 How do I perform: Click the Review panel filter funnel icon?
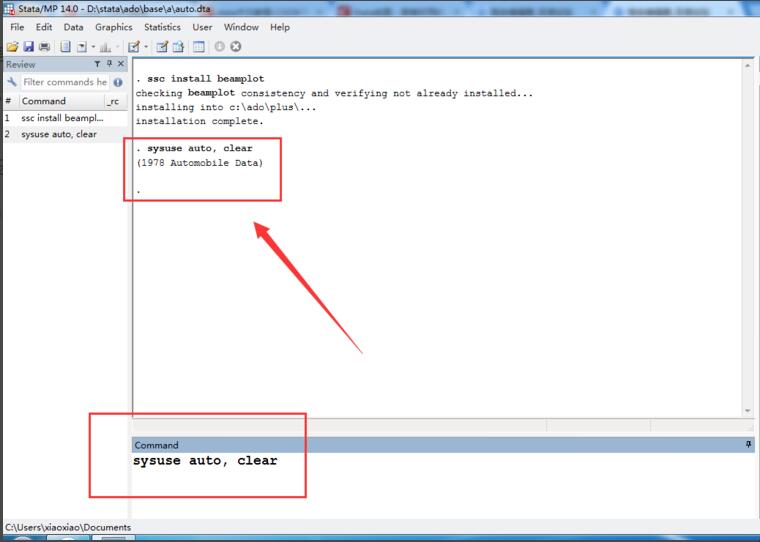pyautogui.click(x=97, y=64)
